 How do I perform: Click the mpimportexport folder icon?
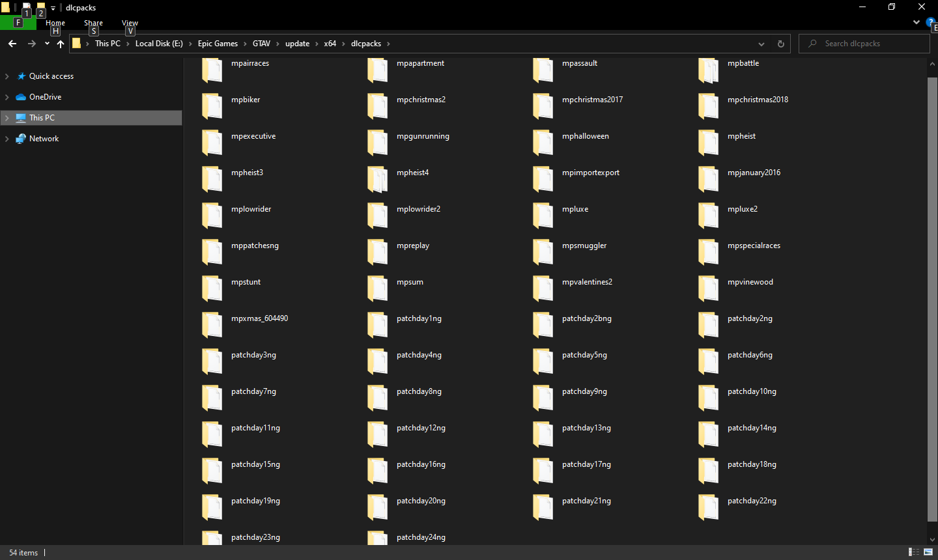click(x=543, y=178)
